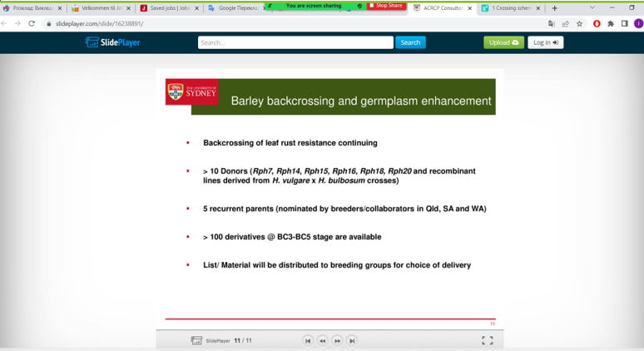This screenshot has width=644, height=351.
Task: Close the Crossing scheme tab
Action: tap(538, 8)
